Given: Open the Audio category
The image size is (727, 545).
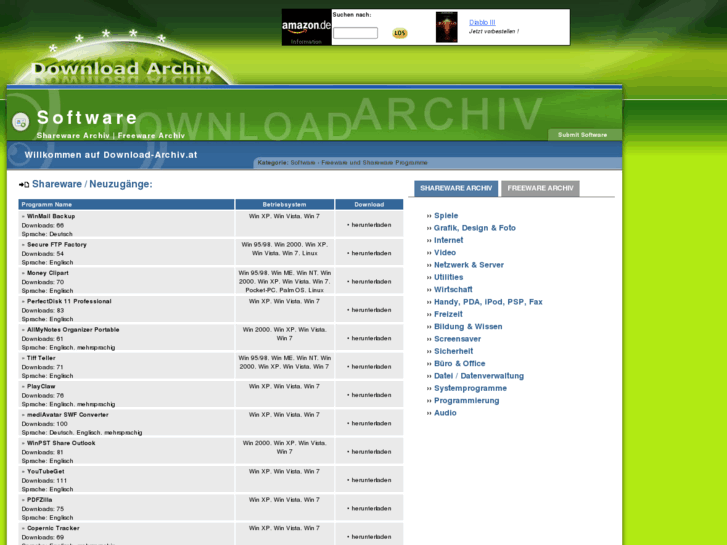Looking at the screenshot, I should click(x=445, y=413).
